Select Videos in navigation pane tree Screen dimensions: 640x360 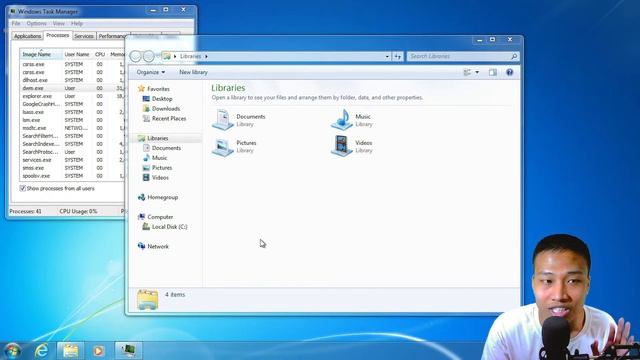(160, 178)
